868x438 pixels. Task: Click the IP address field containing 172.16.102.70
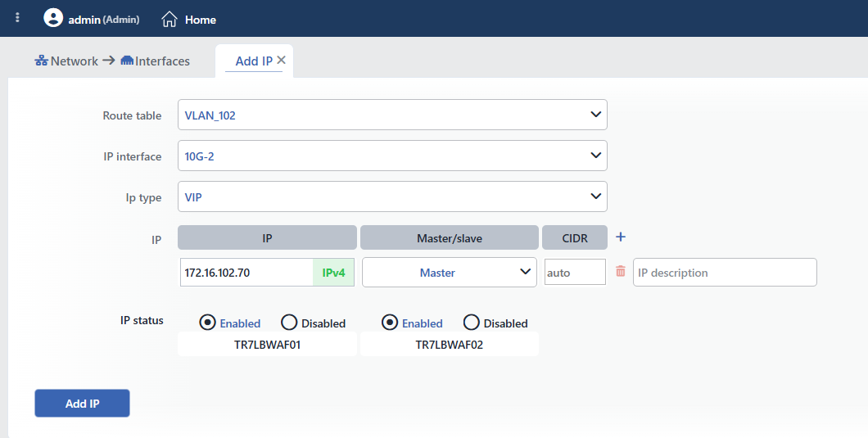246,273
